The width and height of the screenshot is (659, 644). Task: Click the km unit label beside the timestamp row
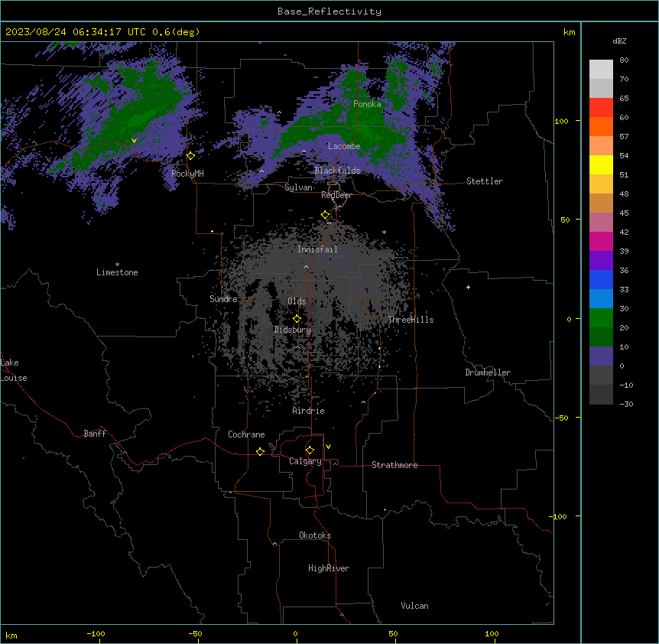(x=570, y=32)
